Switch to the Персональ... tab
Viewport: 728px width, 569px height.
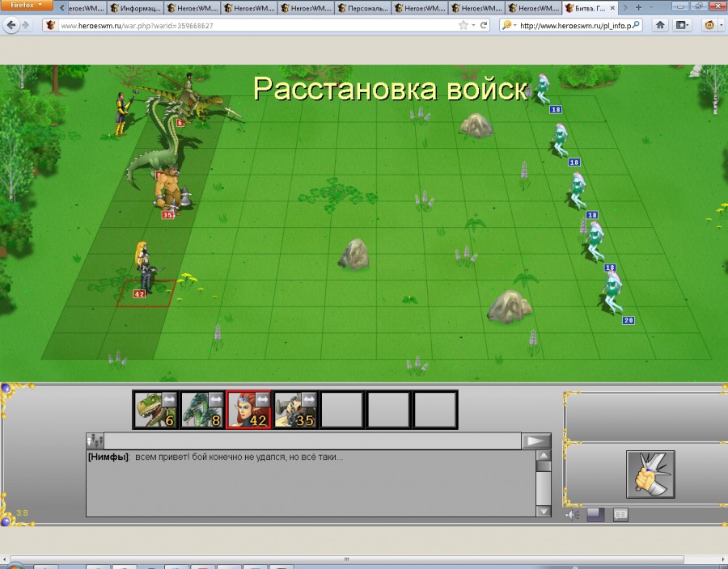tap(363, 8)
